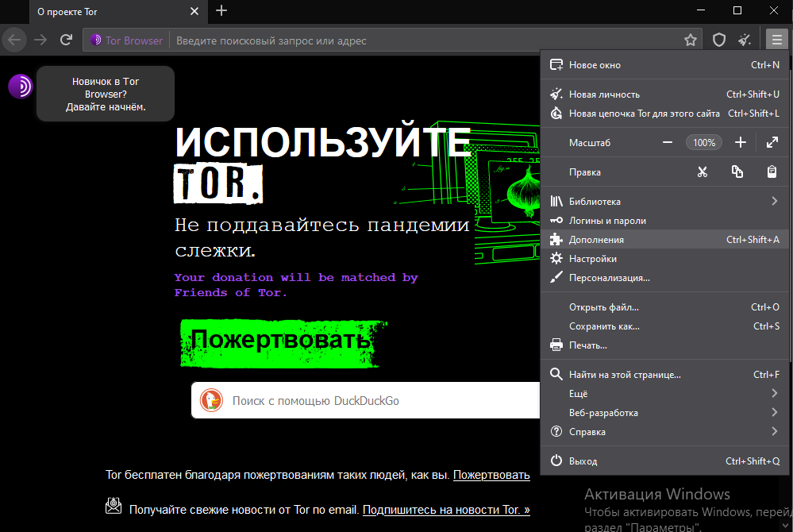Copy using the copy icon in Правка
Image resolution: width=793 pixels, height=532 pixels.
tap(737, 172)
